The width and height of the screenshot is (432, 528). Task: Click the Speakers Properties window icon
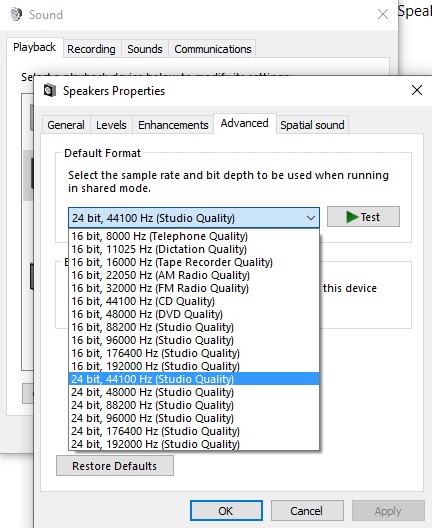point(50,91)
